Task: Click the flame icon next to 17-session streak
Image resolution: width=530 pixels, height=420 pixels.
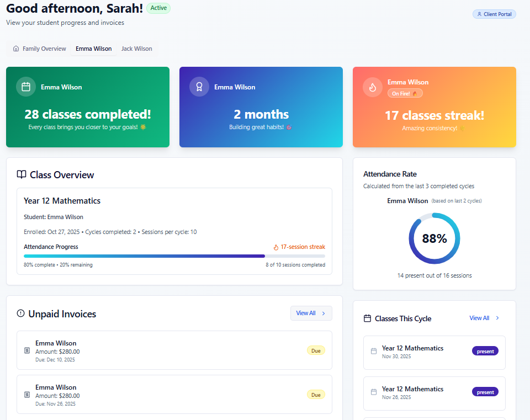Action: point(275,247)
